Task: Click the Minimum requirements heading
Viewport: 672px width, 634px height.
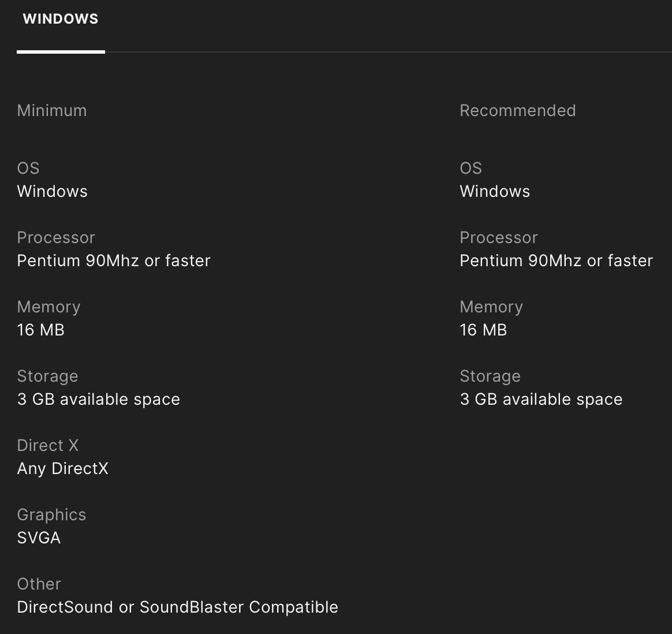Action: [x=52, y=110]
